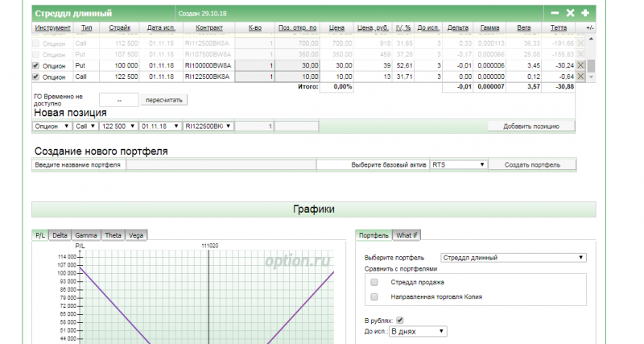Sort by Тетта column header
644x344 pixels.
point(559,27)
